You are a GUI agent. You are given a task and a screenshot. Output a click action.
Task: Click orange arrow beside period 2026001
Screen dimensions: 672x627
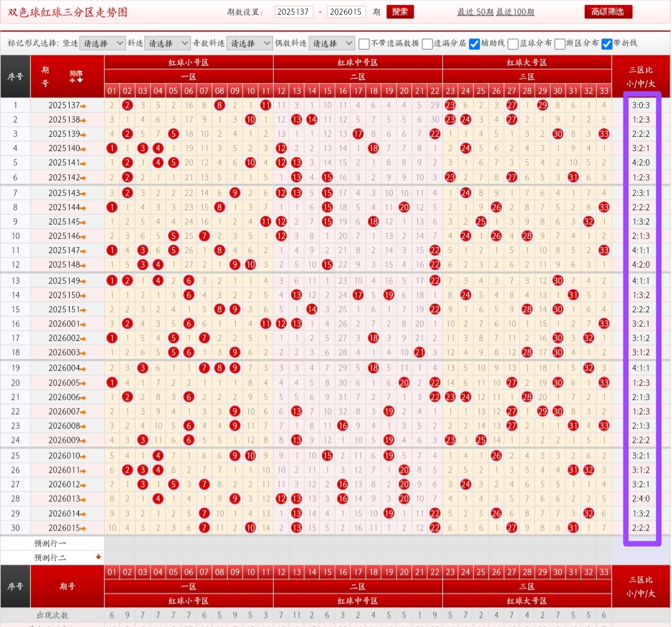coord(83,325)
